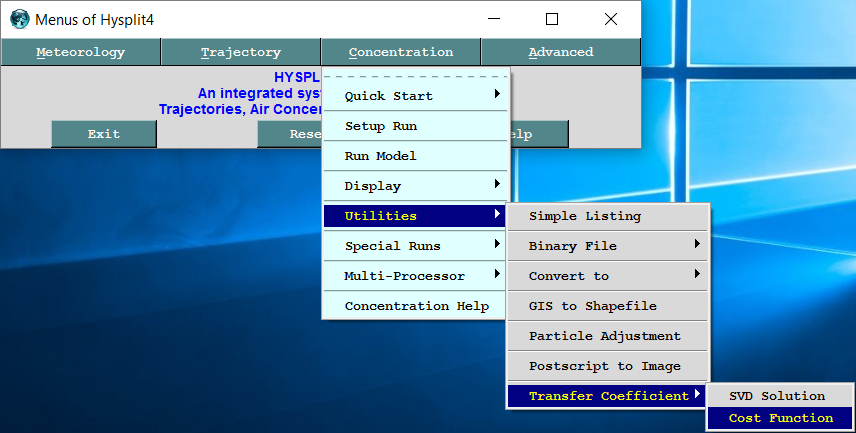Open the Multi-Processor submenu
The width and height of the screenshot is (856, 433).
pos(415,276)
